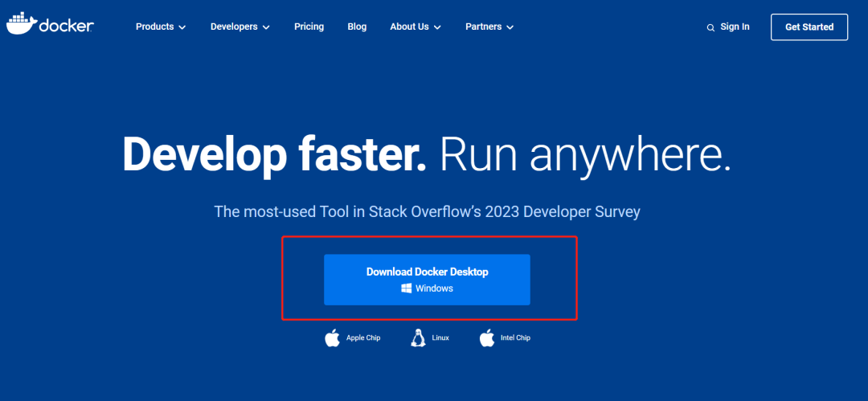Click the Stack Overflow 2023 Developer Survey subtitle
This screenshot has height=401, width=868.
point(427,211)
